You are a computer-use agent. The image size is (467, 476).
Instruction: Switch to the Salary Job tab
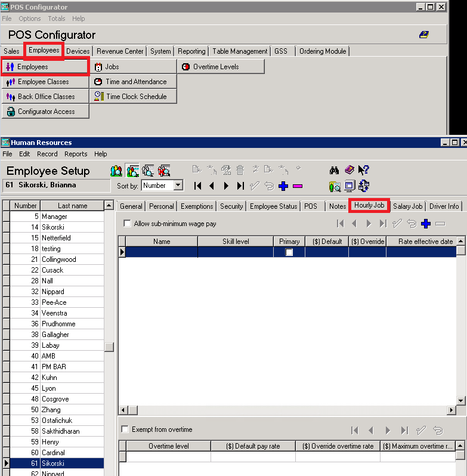click(x=407, y=206)
